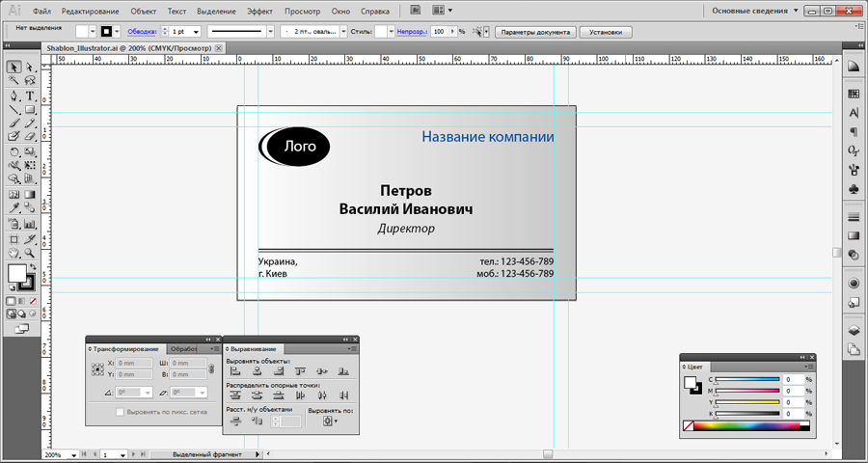The width and height of the screenshot is (868, 463).
Task: Select the Pencil tool
Action: pos(30,123)
